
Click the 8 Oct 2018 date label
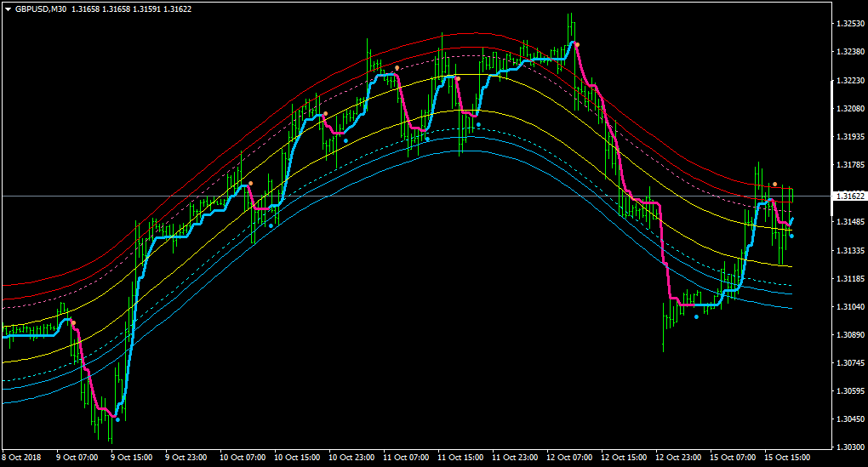point(21,458)
